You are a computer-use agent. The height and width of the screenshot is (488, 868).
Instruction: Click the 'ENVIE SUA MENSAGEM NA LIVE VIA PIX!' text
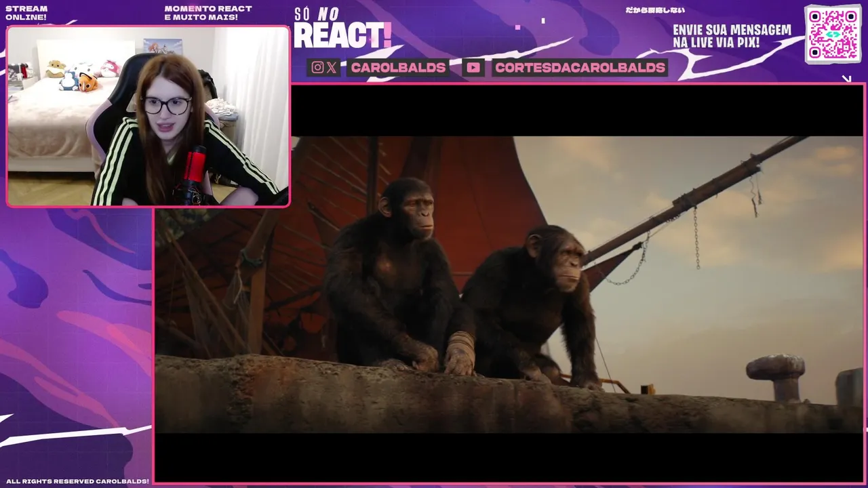732,36
